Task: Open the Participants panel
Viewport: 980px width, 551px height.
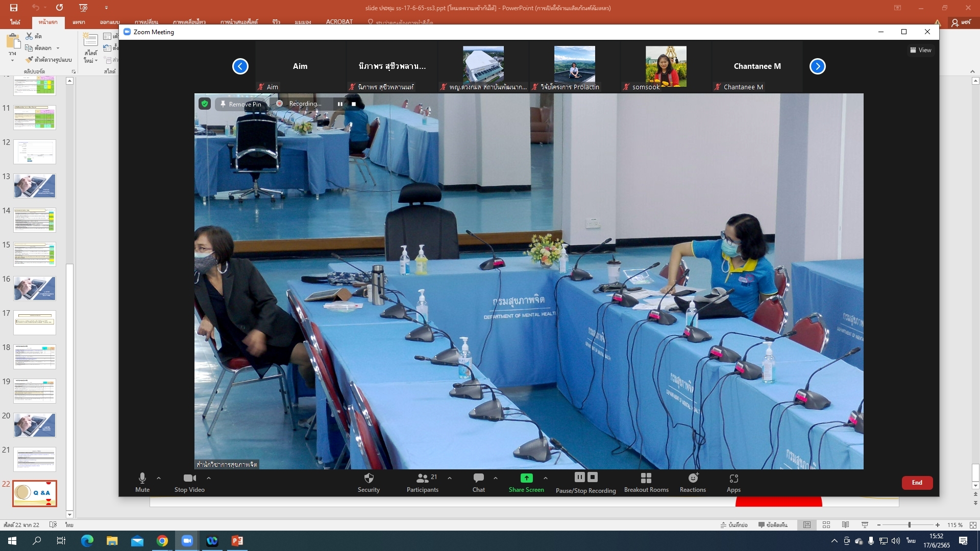Action: pos(422,479)
